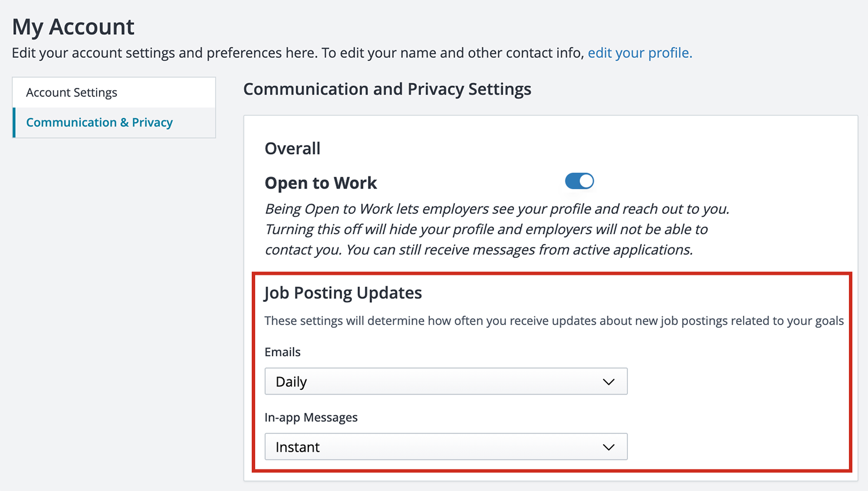Click the In-app Messages field label

point(311,417)
